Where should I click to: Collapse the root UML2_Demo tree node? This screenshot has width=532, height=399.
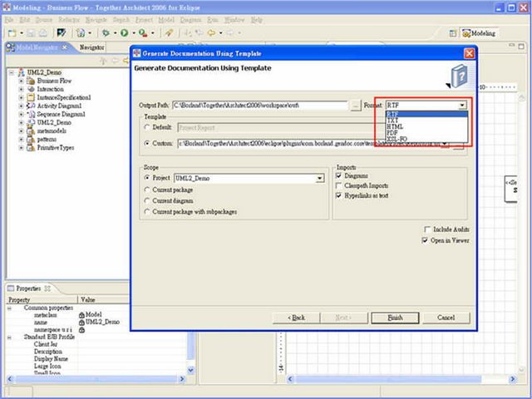point(12,72)
